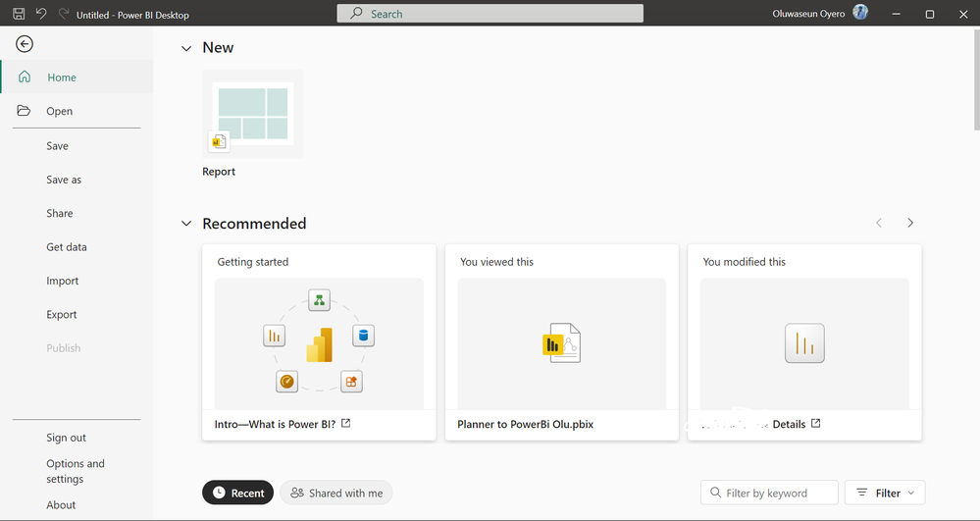
Task: Open Planner to PowerBi Olu.pbix card
Action: (x=561, y=342)
